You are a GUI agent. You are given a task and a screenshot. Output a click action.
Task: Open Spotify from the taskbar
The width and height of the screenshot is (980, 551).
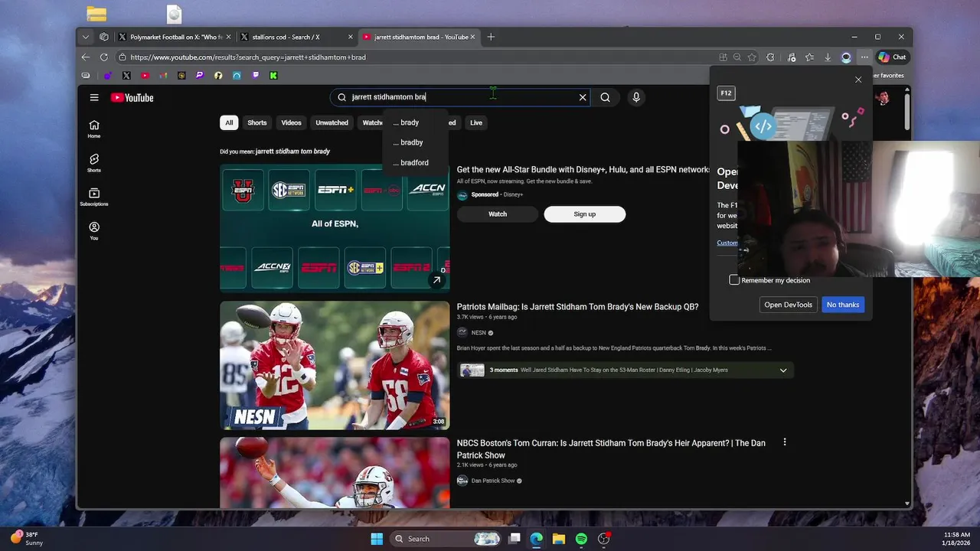pos(581,539)
